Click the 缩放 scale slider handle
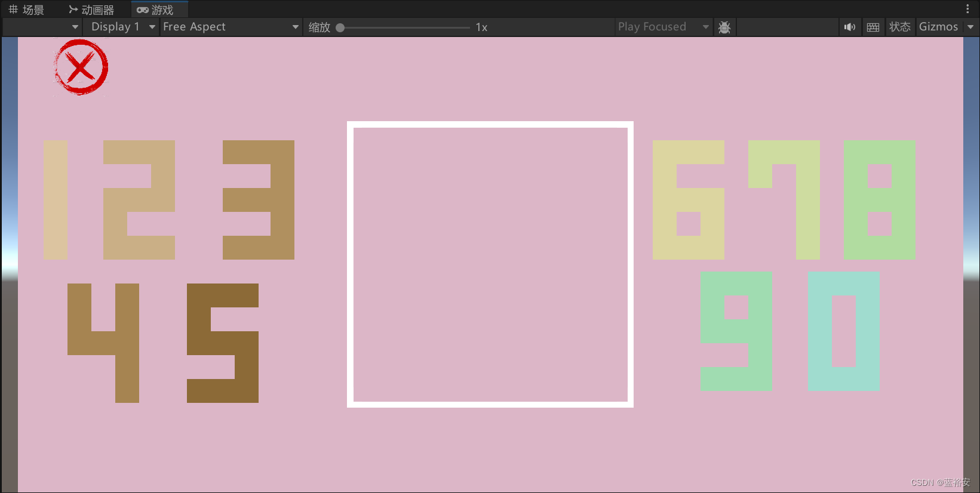This screenshot has height=493, width=980. click(340, 27)
